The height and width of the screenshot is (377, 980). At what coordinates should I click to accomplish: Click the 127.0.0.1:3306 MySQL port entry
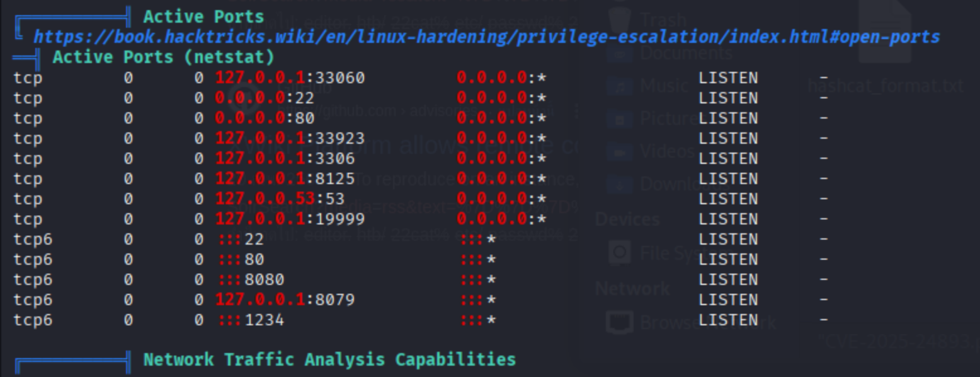coord(285,159)
